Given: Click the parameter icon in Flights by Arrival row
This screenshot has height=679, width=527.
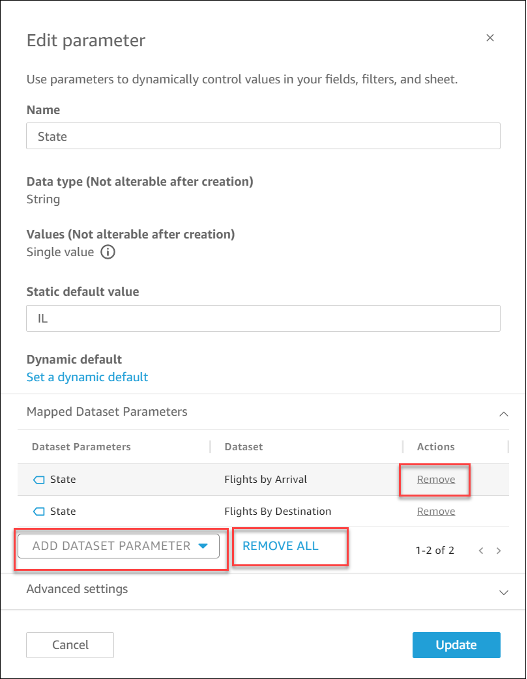Looking at the screenshot, I should (39, 479).
